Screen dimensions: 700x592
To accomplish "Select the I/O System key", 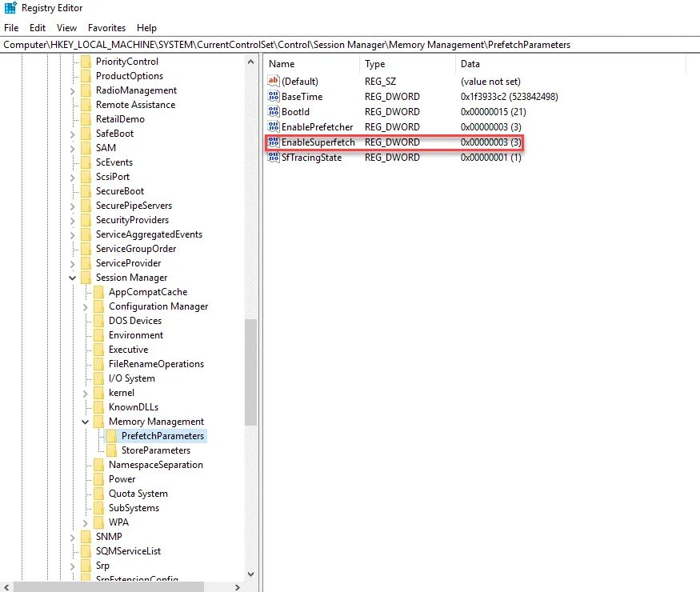I will coord(132,378).
